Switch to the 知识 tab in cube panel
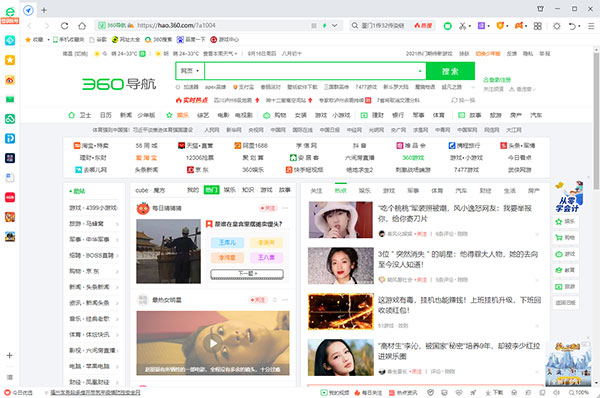 point(248,190)
